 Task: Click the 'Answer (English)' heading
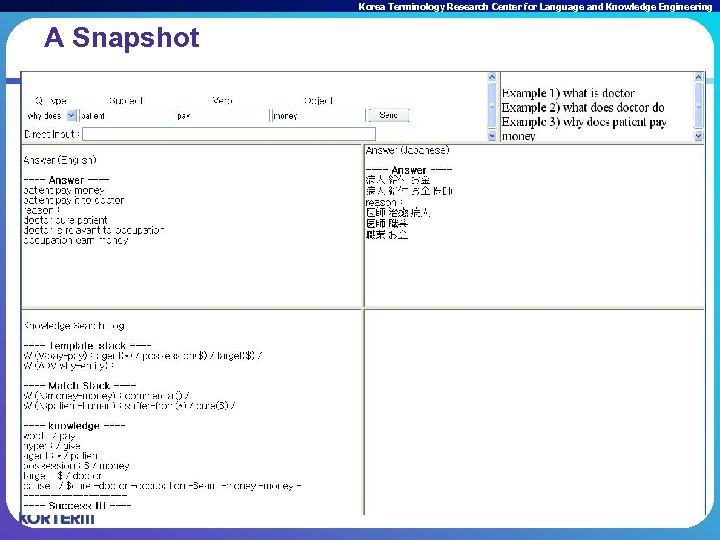(60, 160)
